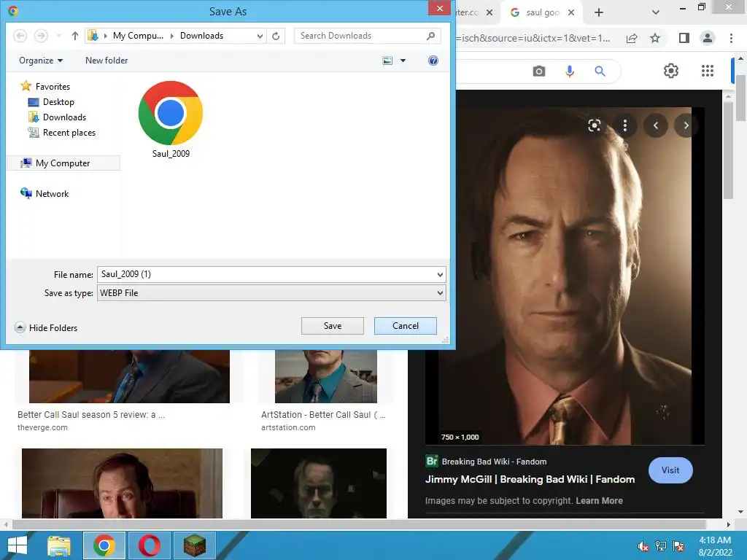Open recent locations dropdown arrow

point(59,36)
